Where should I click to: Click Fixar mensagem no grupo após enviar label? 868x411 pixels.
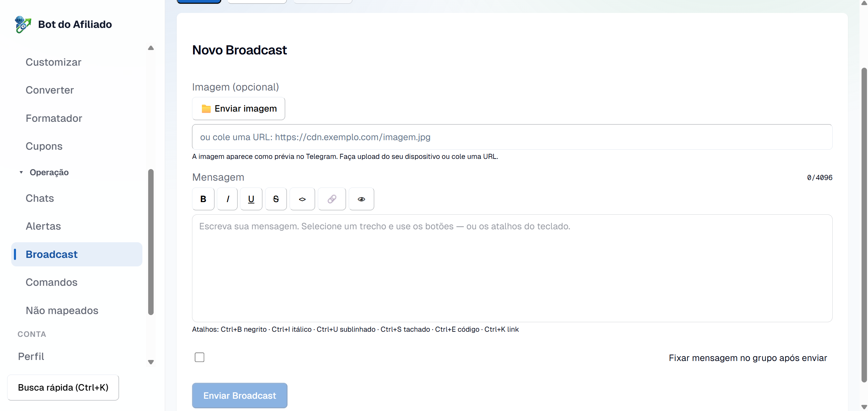(x=748, y=358)
